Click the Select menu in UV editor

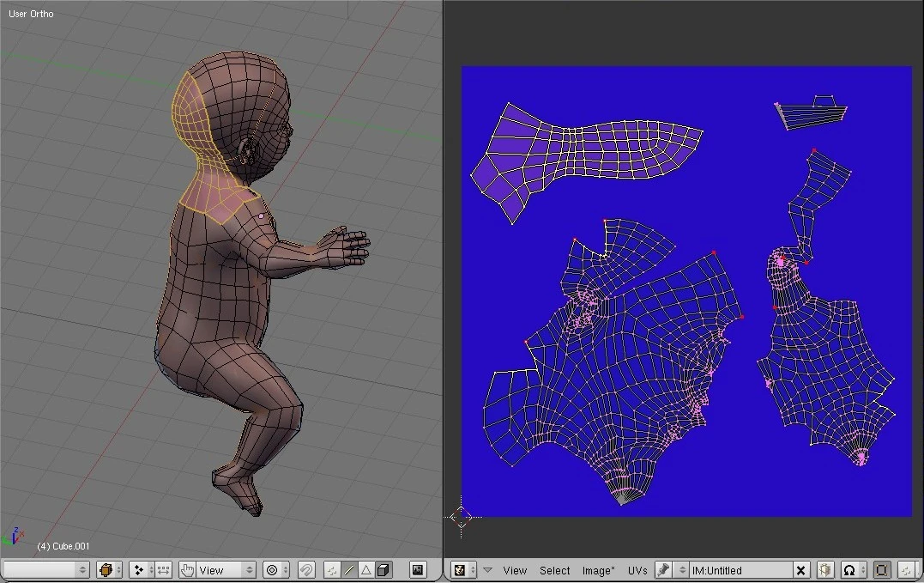[554, 570]
